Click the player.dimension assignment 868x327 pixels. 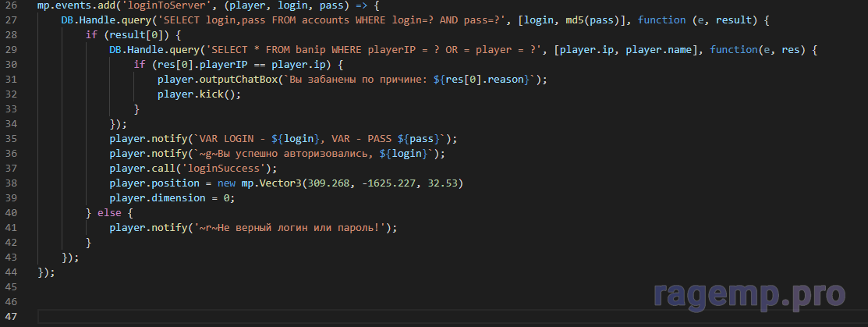pyautogui.click(x=172, y=198)
